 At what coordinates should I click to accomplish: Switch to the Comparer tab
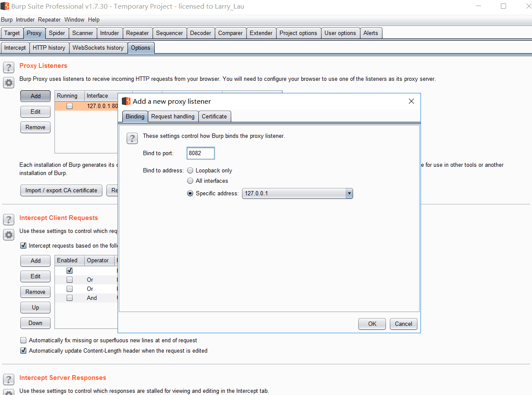pos(230,33)
